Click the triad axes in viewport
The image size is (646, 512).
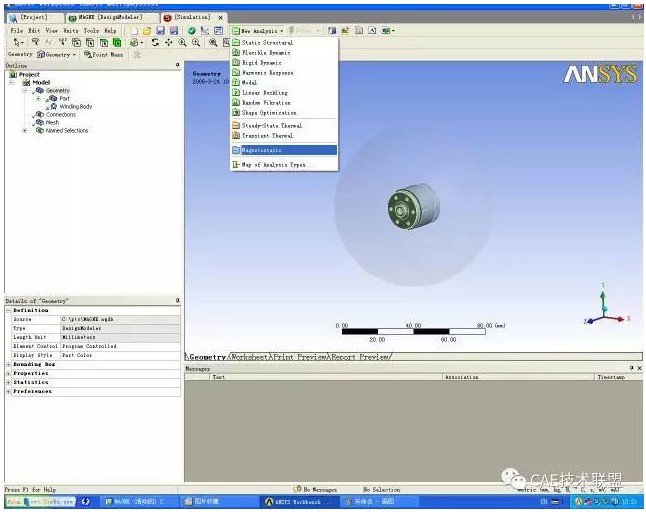[x=606, y=306]
